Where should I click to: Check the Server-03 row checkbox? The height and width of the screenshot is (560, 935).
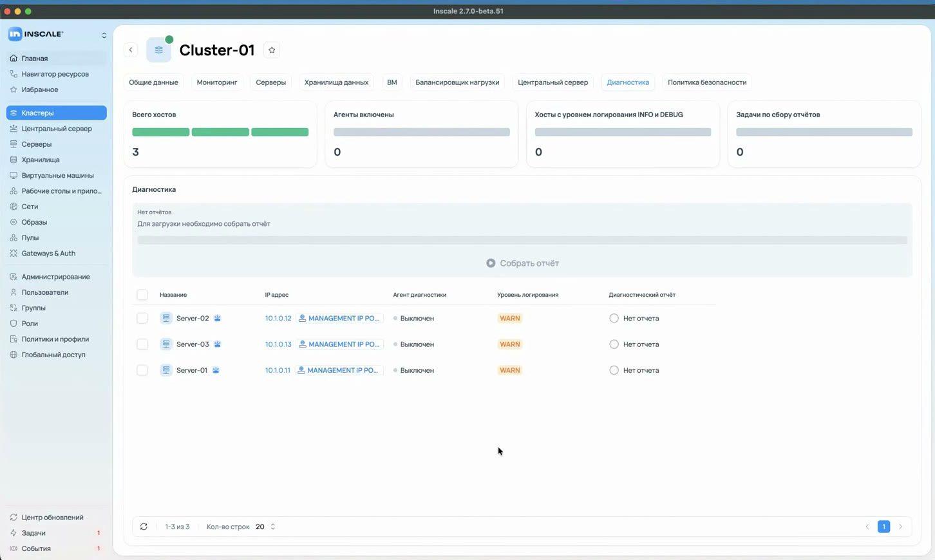pyautogui.click(x=142, y=344)
